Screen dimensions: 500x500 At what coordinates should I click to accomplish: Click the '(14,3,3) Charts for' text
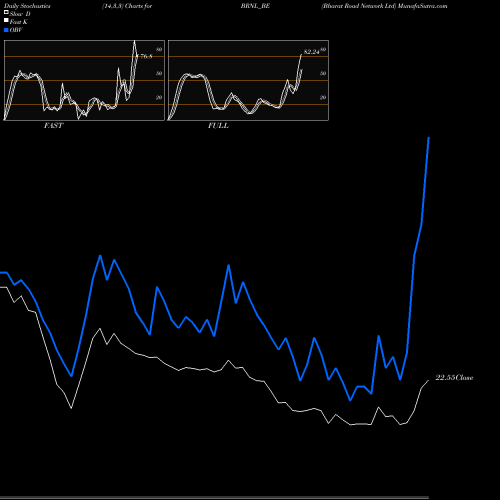[x=127, y=6]
